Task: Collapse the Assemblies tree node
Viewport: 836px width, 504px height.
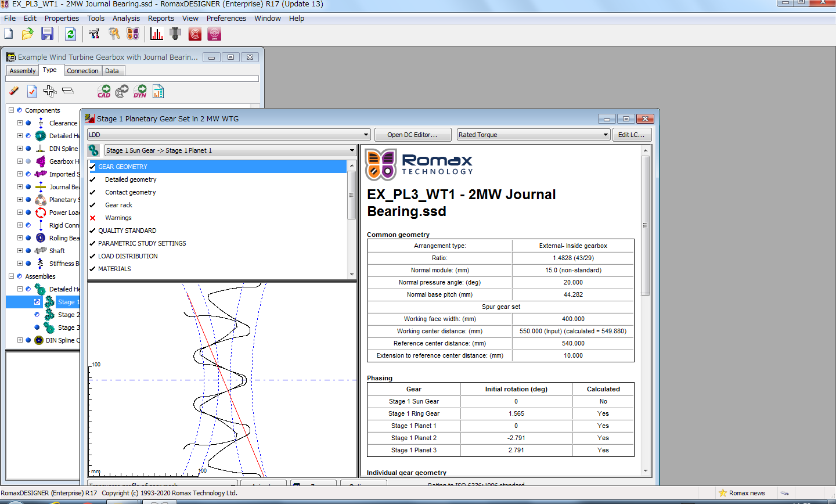Action: (x=11, y=276)
